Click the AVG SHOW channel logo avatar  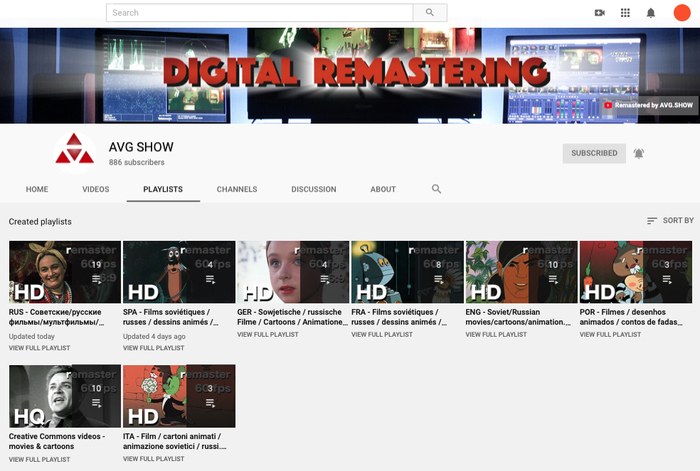(x=75, y=153)
